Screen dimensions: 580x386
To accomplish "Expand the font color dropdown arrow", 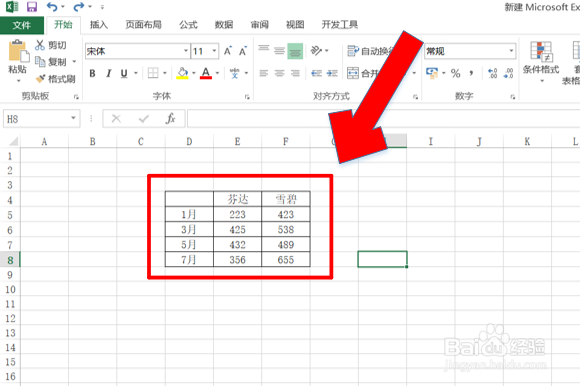I will pyautogui.click(x=217, y=73).
